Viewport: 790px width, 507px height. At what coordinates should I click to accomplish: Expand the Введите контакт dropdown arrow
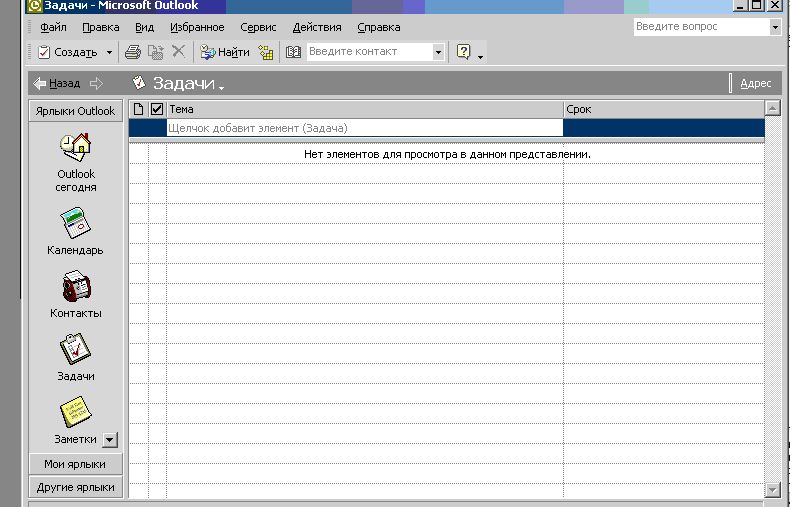(438, 52)
